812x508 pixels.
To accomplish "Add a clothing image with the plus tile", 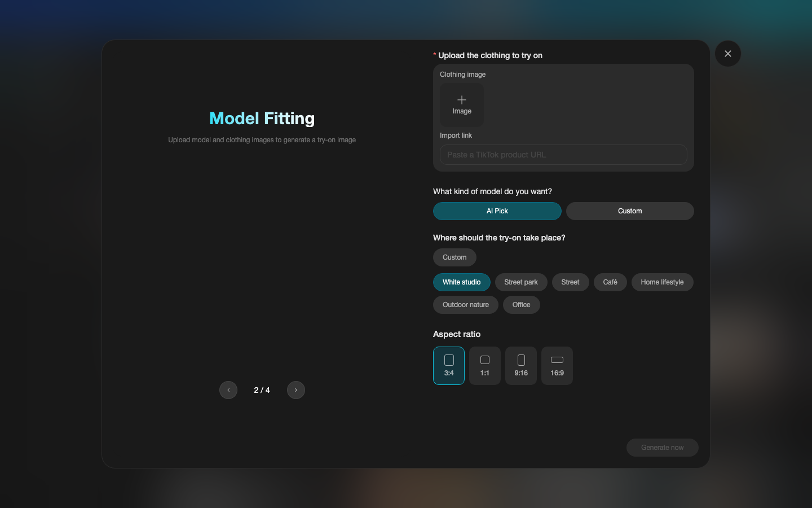I will click(462, 105).
